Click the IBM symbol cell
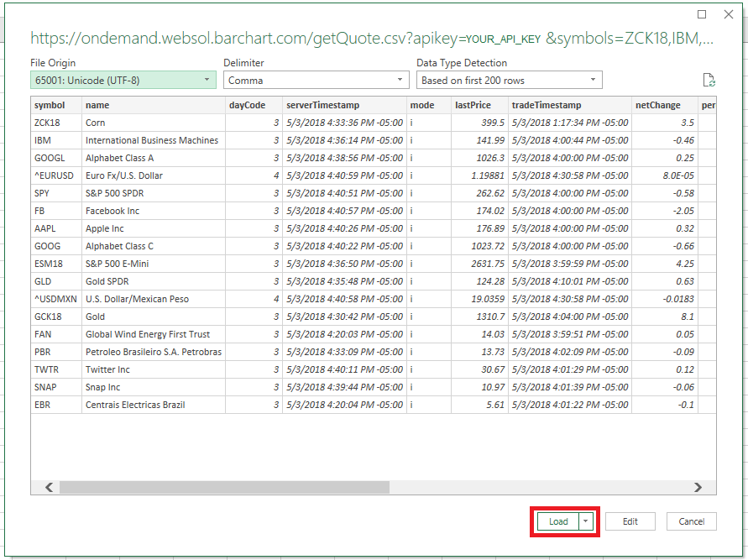 coord(56,140)
